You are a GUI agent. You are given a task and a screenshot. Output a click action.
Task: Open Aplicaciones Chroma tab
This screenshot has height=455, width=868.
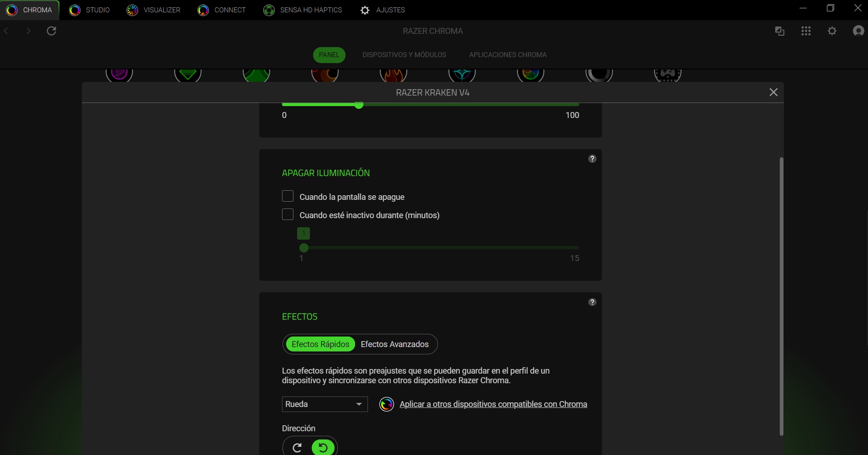[x=507, y=55]
